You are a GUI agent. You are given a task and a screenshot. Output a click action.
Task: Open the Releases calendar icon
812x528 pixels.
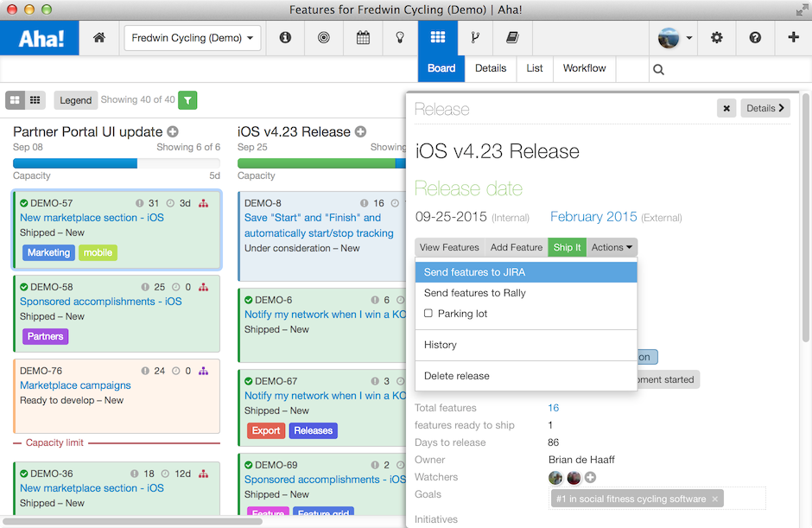(363, 37)
